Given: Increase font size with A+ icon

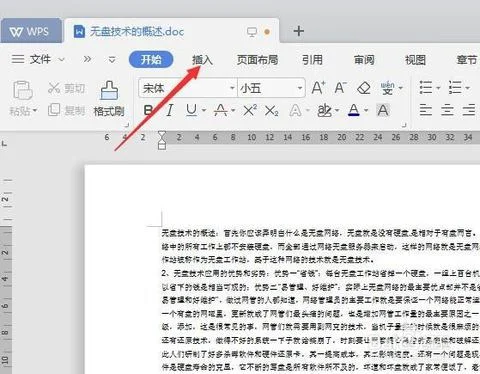Looking at the screenshot, I should [318, 88].
